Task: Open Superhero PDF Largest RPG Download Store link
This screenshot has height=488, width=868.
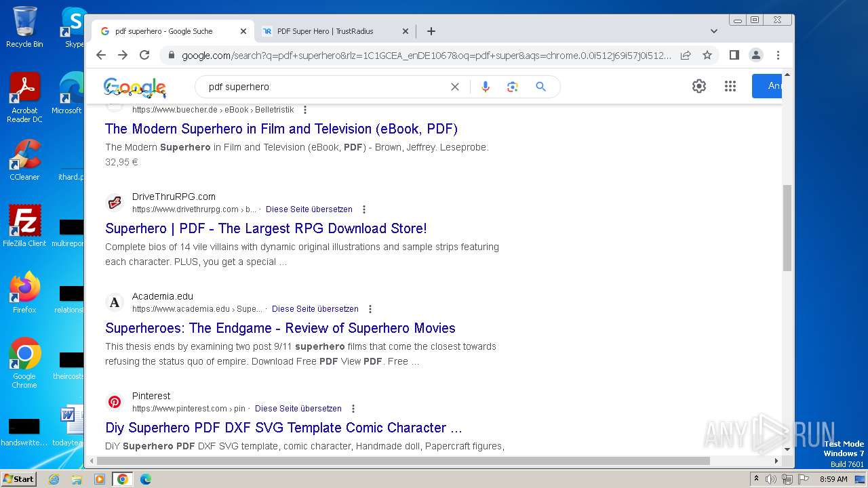Action: [266, 228]
